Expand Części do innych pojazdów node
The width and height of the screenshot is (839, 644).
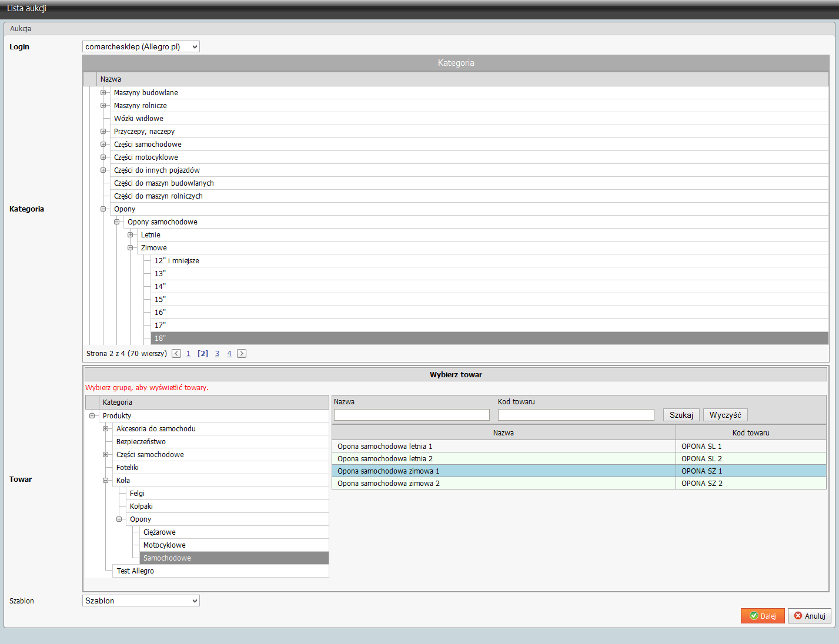(x=103, y=170)
